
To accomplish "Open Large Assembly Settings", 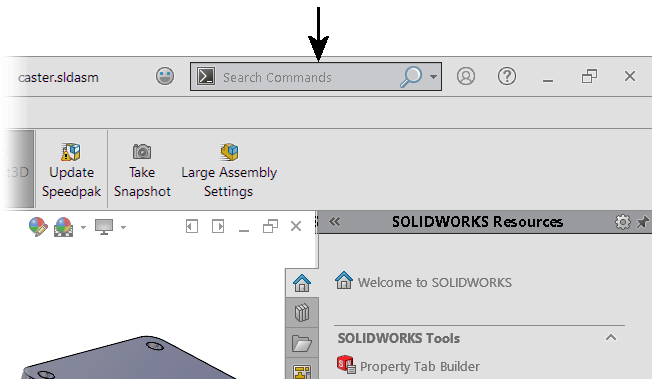I will click(x=229, y=171).
